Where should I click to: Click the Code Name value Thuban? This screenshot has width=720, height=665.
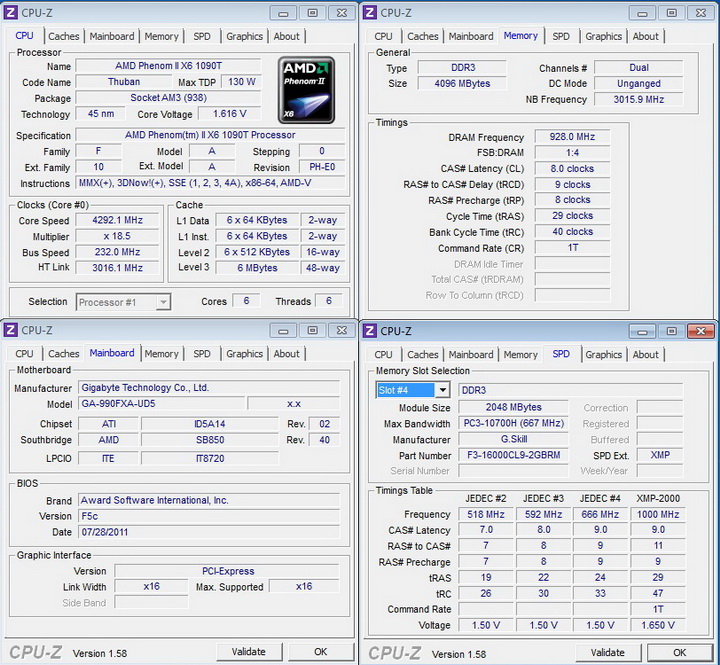124,82
